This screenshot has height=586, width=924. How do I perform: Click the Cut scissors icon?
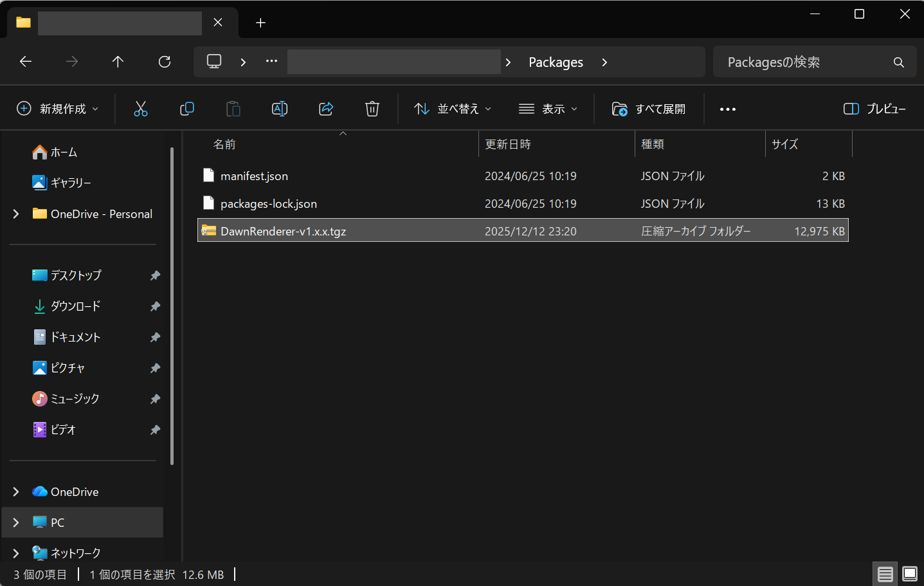(140, 109)
